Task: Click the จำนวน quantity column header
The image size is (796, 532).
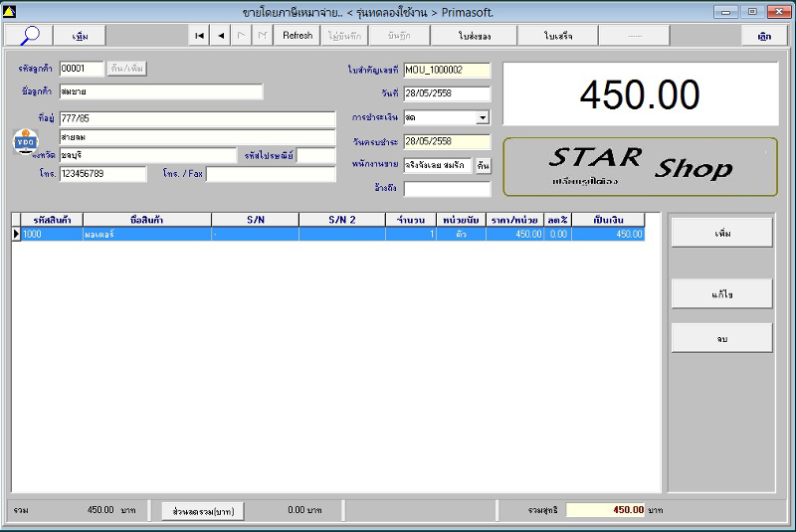Action: 411,220
